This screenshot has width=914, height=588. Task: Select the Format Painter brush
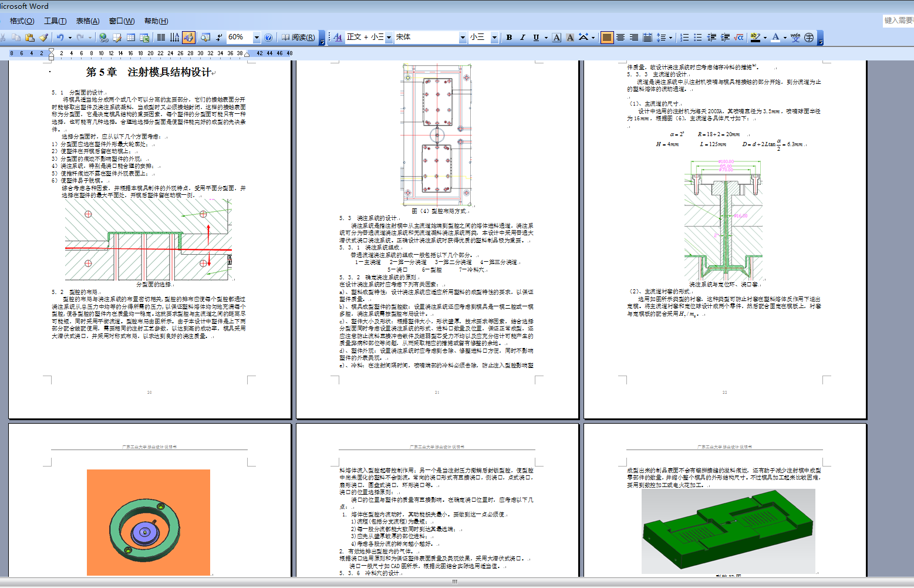click(x=43, y=38)
